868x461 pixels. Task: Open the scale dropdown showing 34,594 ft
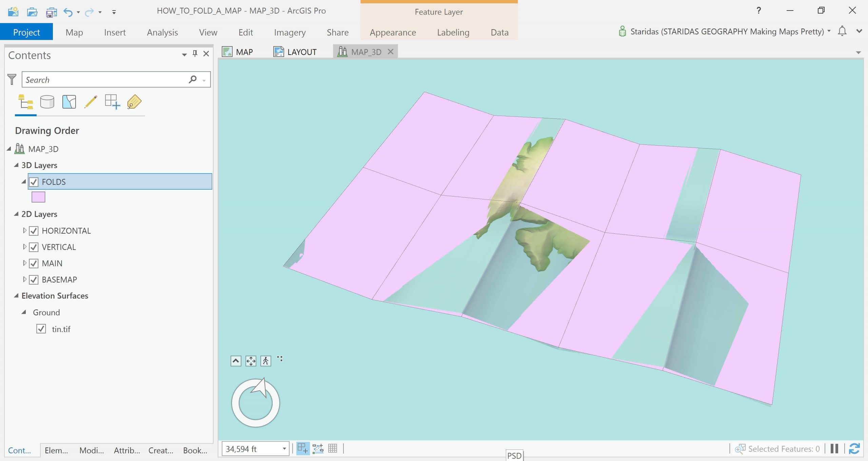coord(284,449)
